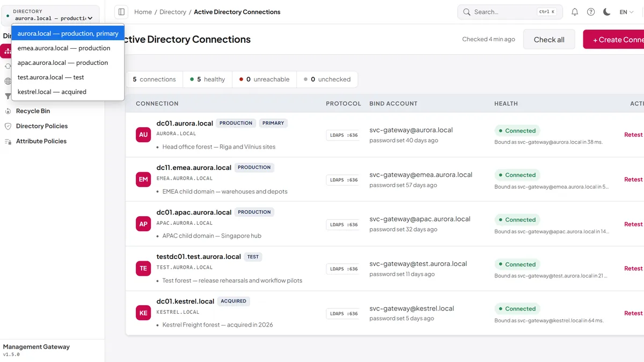Image resolution: width=644 pixels, height=362 pixels.
Task: Retest the dc01.kestrel.local connection
Action: 633,313
